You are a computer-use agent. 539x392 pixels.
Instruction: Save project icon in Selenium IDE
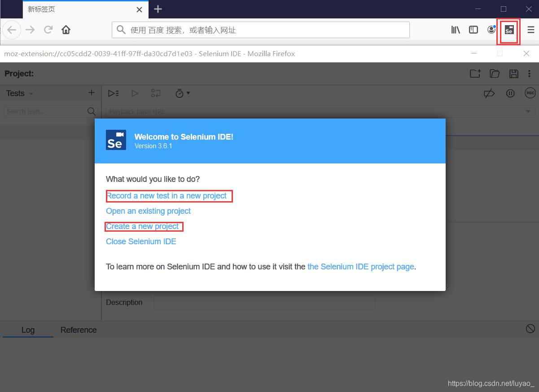513,74
